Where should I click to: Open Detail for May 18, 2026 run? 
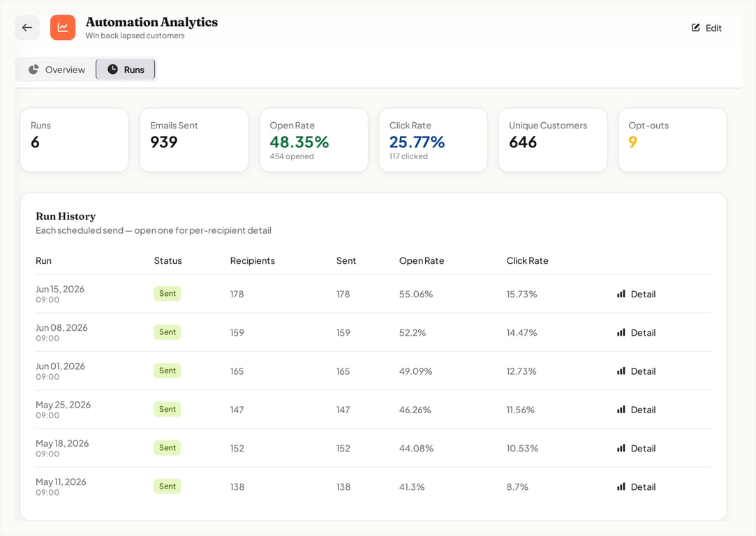[x=637, y=448]
